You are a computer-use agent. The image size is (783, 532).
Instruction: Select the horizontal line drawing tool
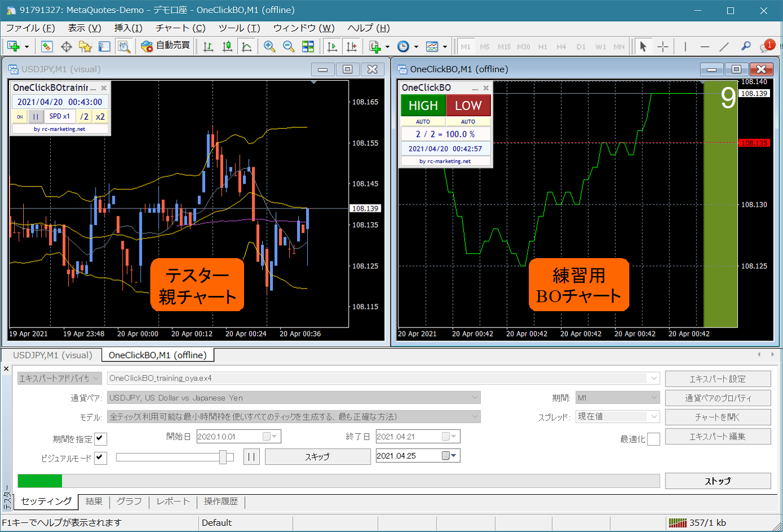[x=704, y=46]
